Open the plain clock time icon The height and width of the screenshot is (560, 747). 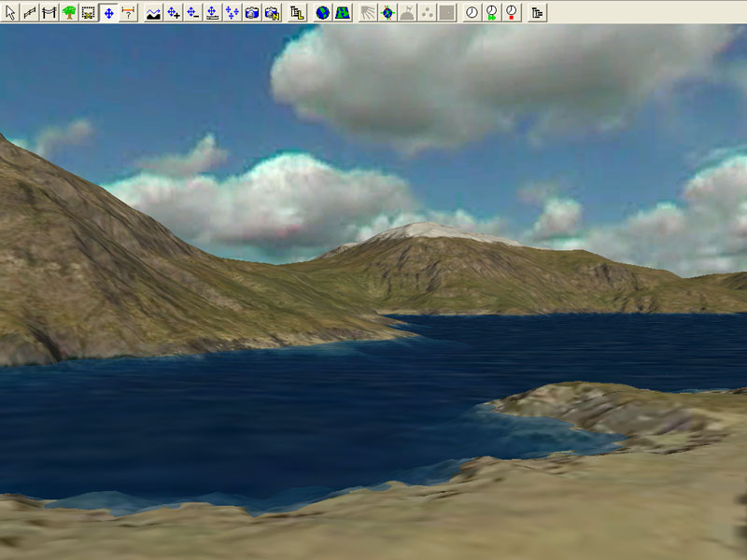click(x=472, y=12)
